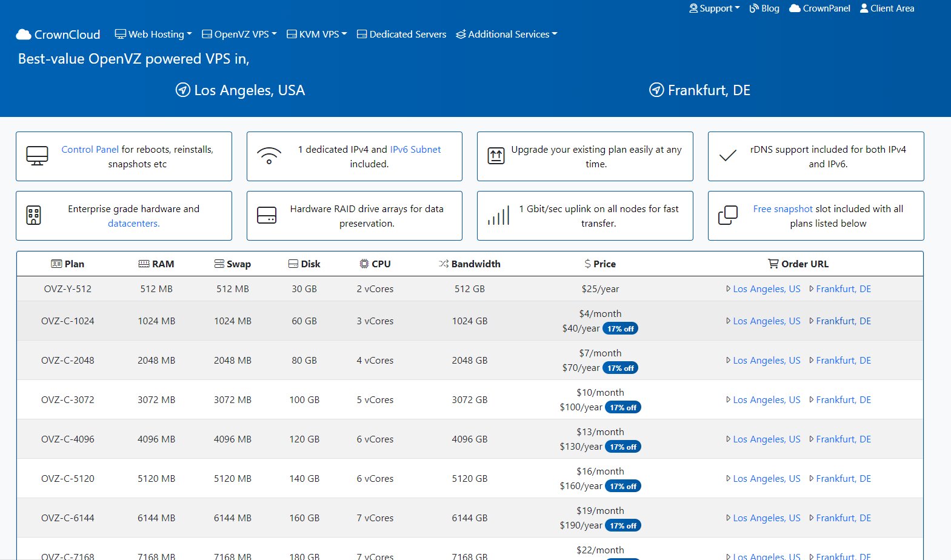Click the upgrade arrows icon

[x=496, y=156]
